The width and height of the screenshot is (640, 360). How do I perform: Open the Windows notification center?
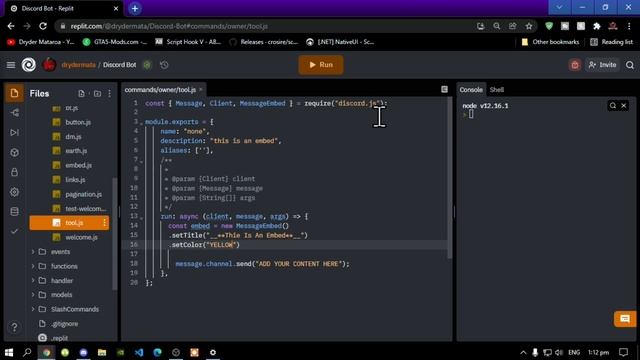tap(623, 352)
